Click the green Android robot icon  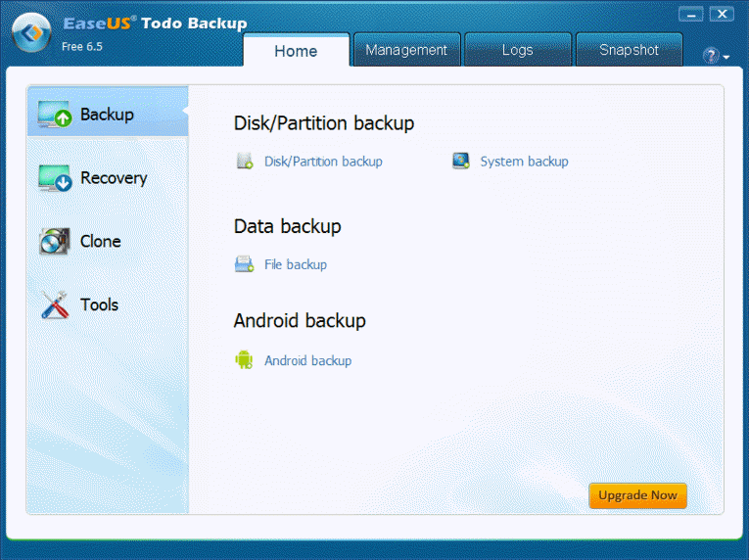244,360
